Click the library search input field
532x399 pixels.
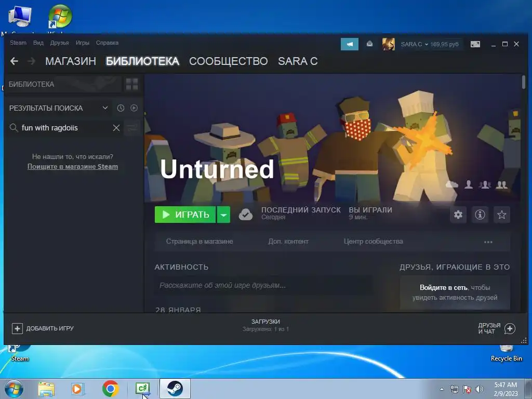66,128
